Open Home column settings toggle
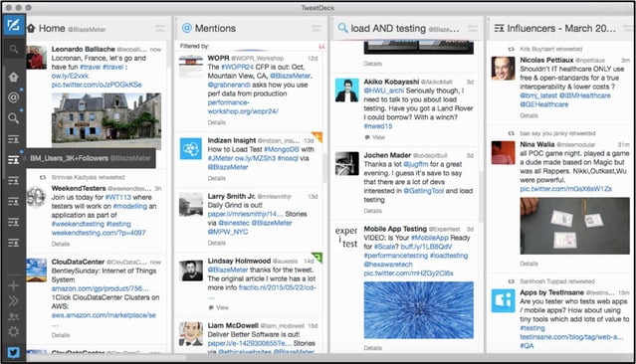636x364 pixels. (160, 29)
